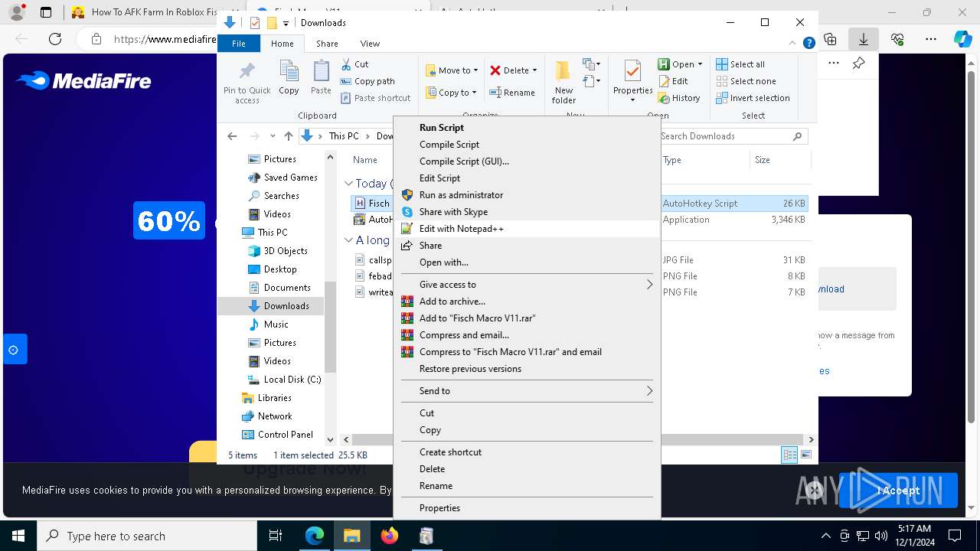Open the File ribbon tab
The width and height of the screenshot is (980, 551).
click(239, 44)
